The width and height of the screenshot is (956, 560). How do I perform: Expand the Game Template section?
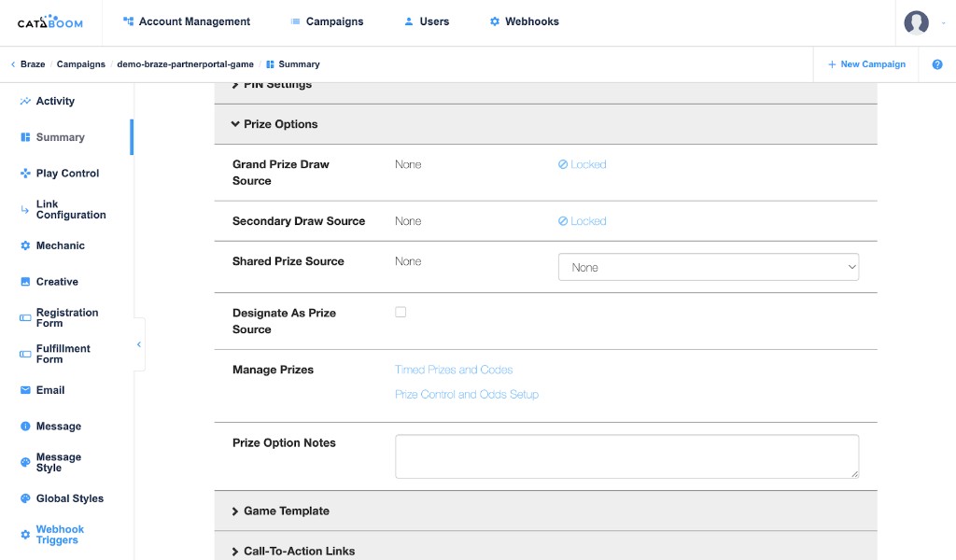click(x=286, y=511)
